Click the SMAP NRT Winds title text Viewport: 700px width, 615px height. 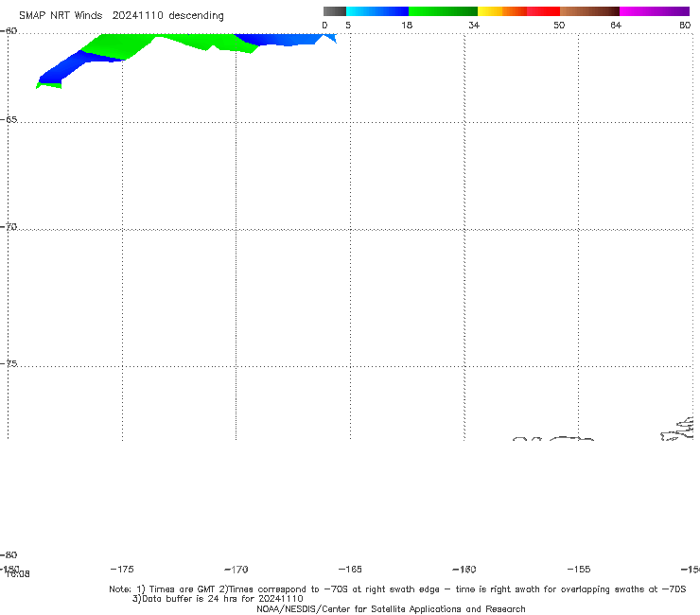(x=121, y=16)
